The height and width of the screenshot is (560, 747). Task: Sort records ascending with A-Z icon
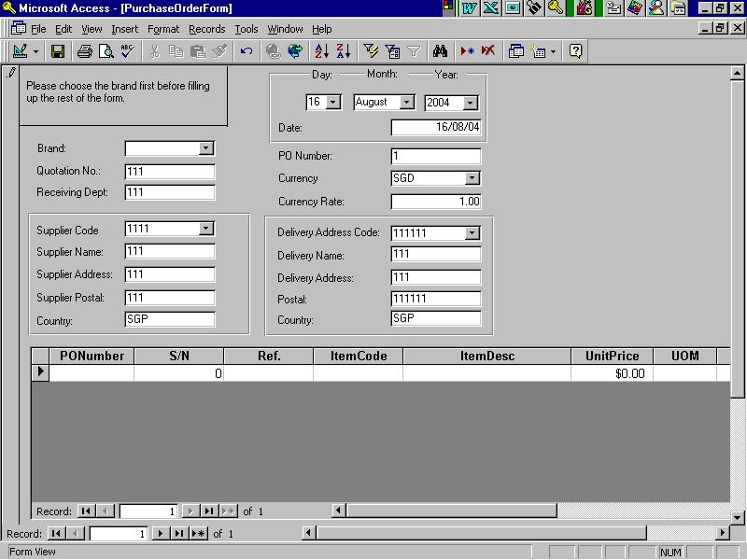[321, 51]
